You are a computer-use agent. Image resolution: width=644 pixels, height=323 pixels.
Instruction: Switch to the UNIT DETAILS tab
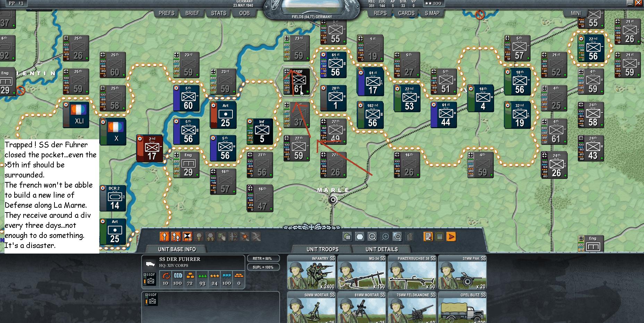[x=381, y=249]
